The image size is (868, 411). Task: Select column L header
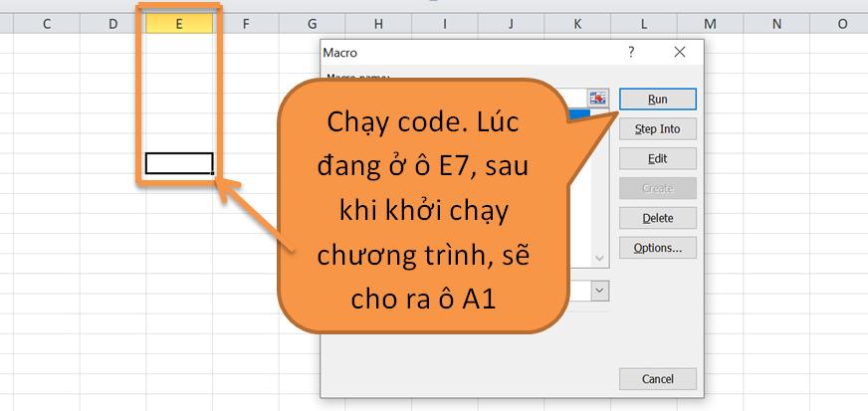tap(644, 24)
